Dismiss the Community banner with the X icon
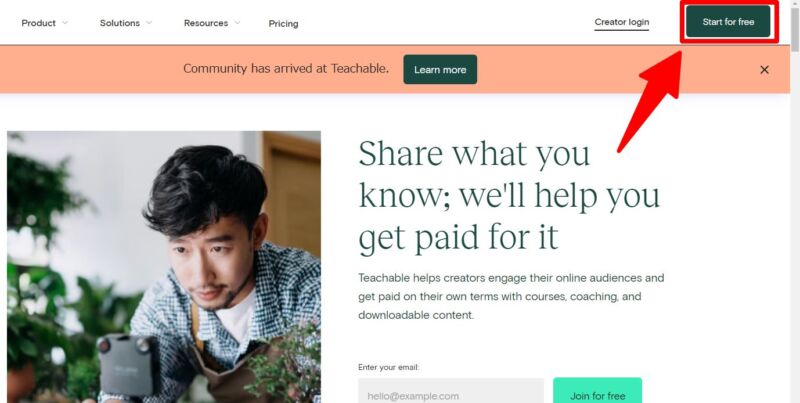800x403 pixels. coord(764,70)
